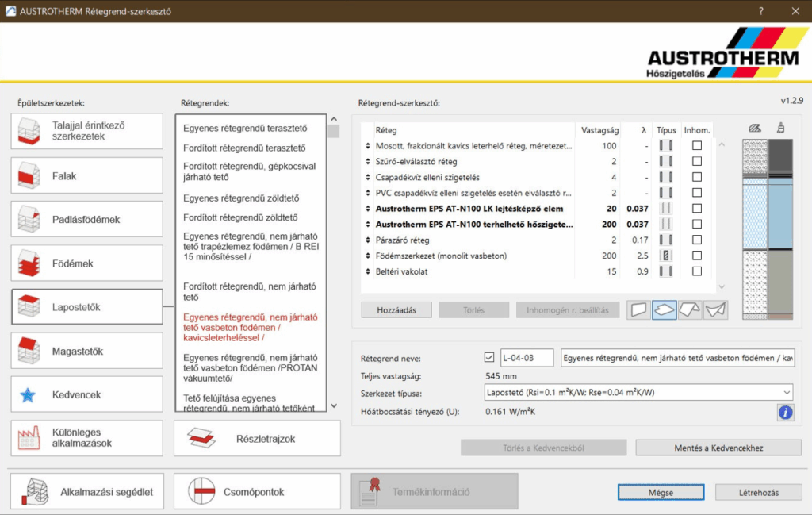Open the Magastetők category
Screen dimensions: 812x515
(87, 351)
